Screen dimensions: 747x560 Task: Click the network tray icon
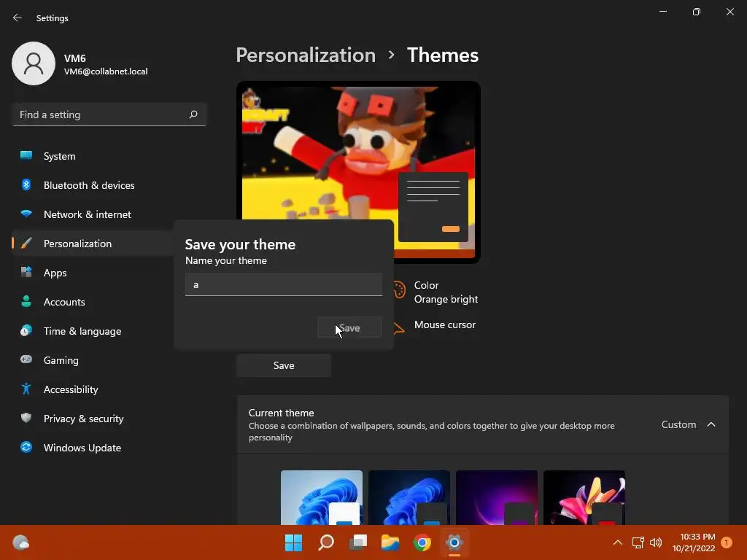pos(638,542)
